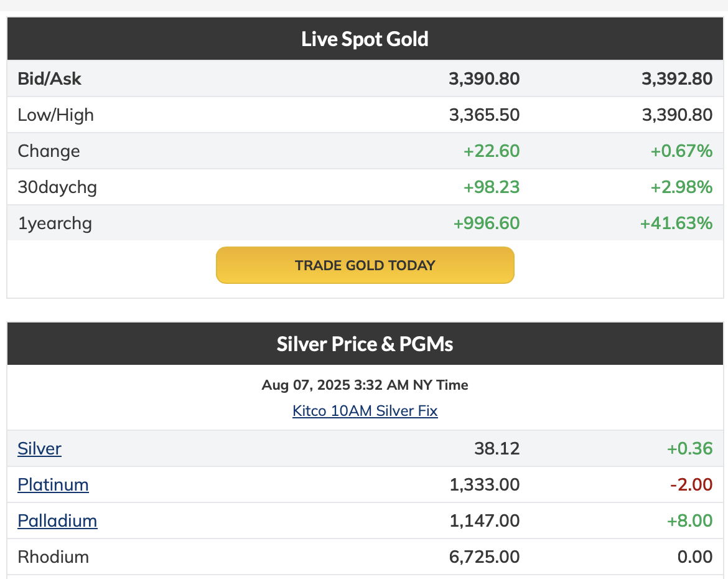Go to the Palladium link
This screenshot has width=728, height=579.
(57, 520)
